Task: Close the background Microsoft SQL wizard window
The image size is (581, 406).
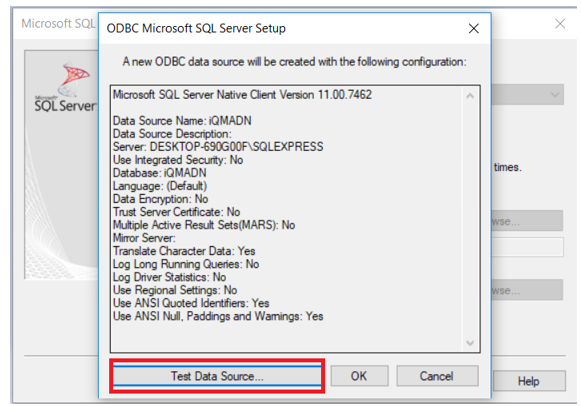Action: (560, 24)
